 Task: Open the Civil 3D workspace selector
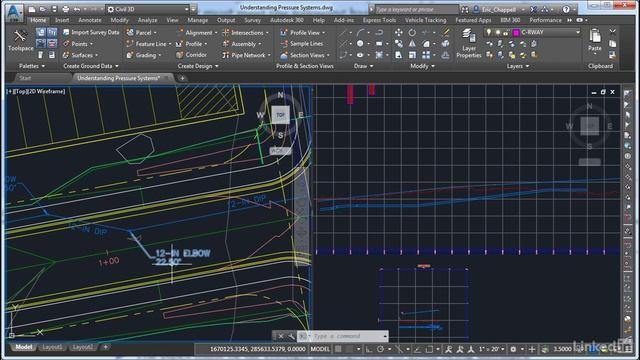pos(147,9)
